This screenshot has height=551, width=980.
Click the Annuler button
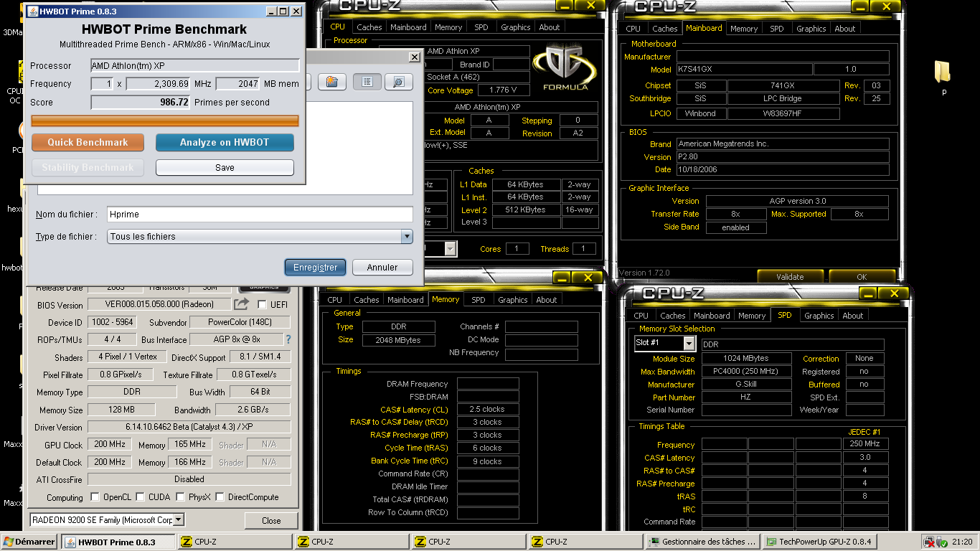click(x=382, y=267)
